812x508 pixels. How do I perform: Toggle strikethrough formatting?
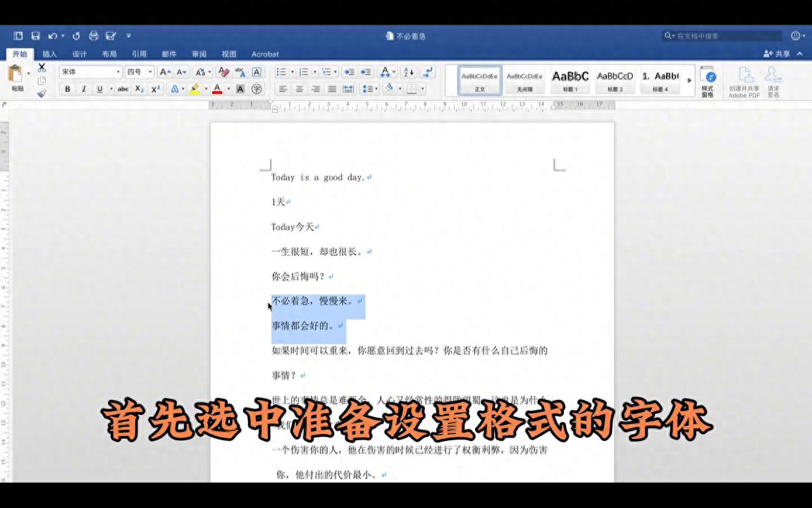point(123,89)
